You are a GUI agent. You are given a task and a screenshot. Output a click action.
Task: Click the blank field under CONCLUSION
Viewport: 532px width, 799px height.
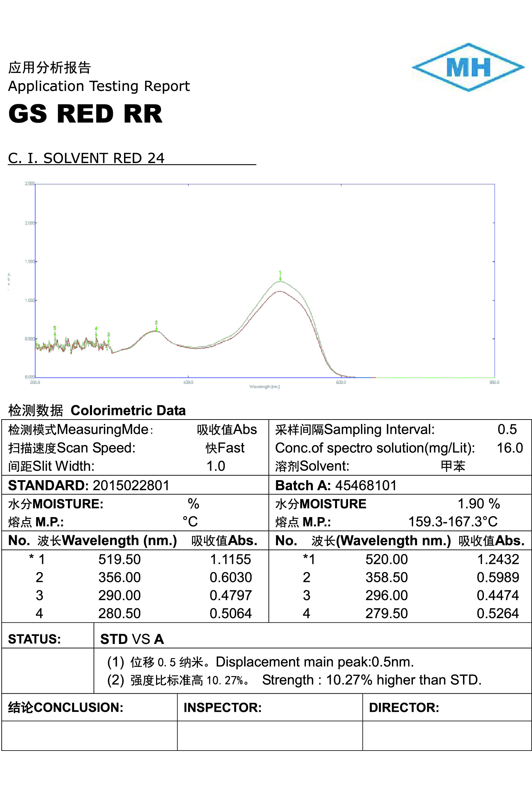tap(89, 735)
